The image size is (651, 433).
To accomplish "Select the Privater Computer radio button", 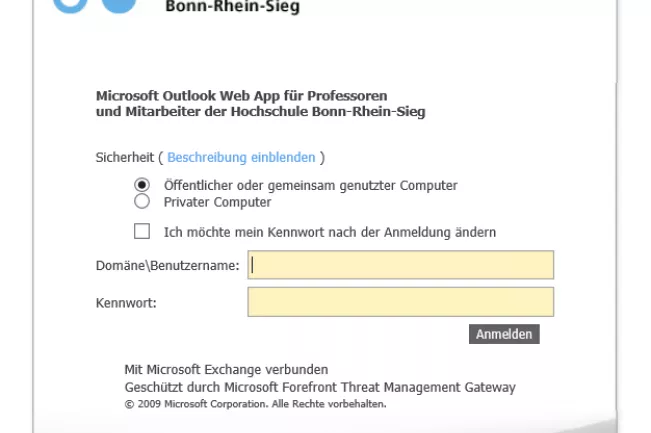I will [x=142, y=201].
